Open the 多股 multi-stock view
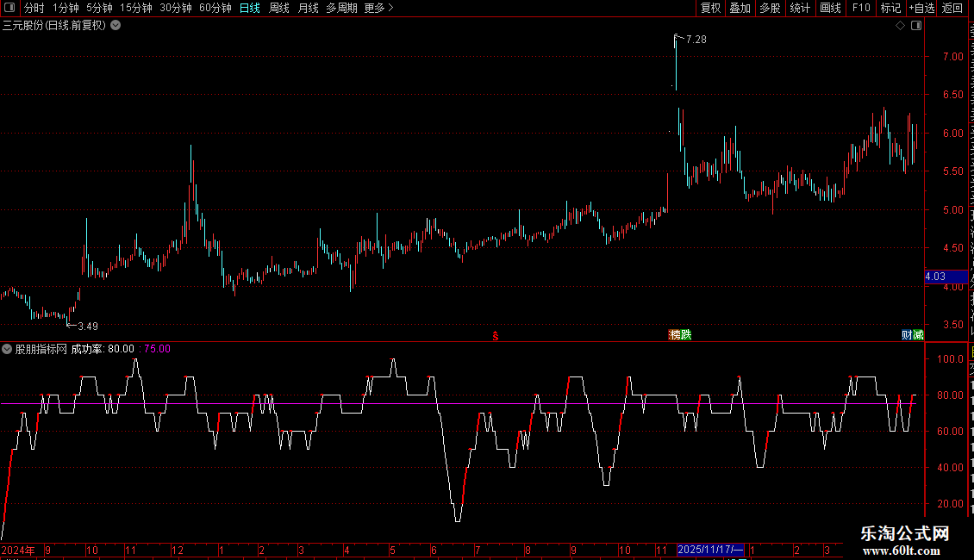 tap(771, 8)
